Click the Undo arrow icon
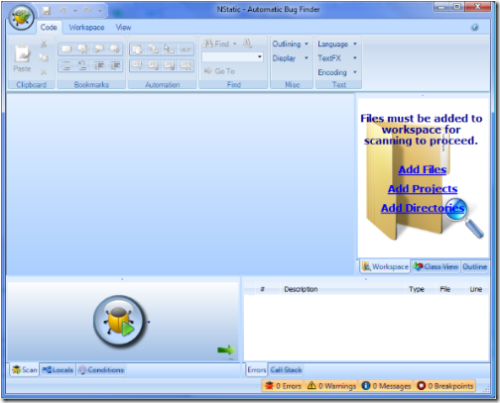The width and height of the screenshot is (500, 403). coord(63,11)
